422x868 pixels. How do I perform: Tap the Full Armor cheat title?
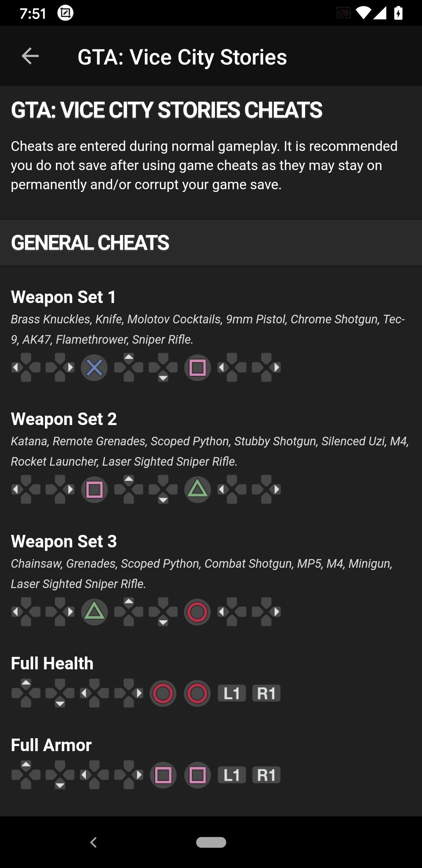tap(51, 745)
